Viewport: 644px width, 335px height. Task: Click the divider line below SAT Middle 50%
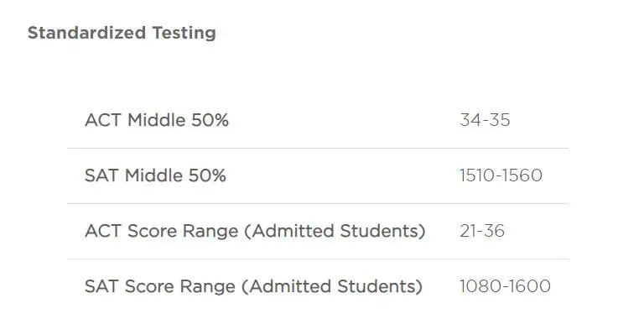[x=318, y=203]
